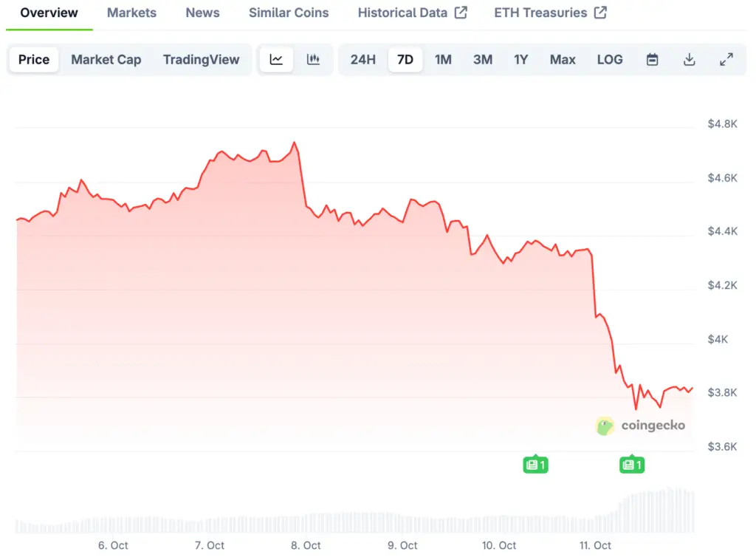
Task: Switch to line chart view
Action: pyautogui.click(x=276, y=60)
